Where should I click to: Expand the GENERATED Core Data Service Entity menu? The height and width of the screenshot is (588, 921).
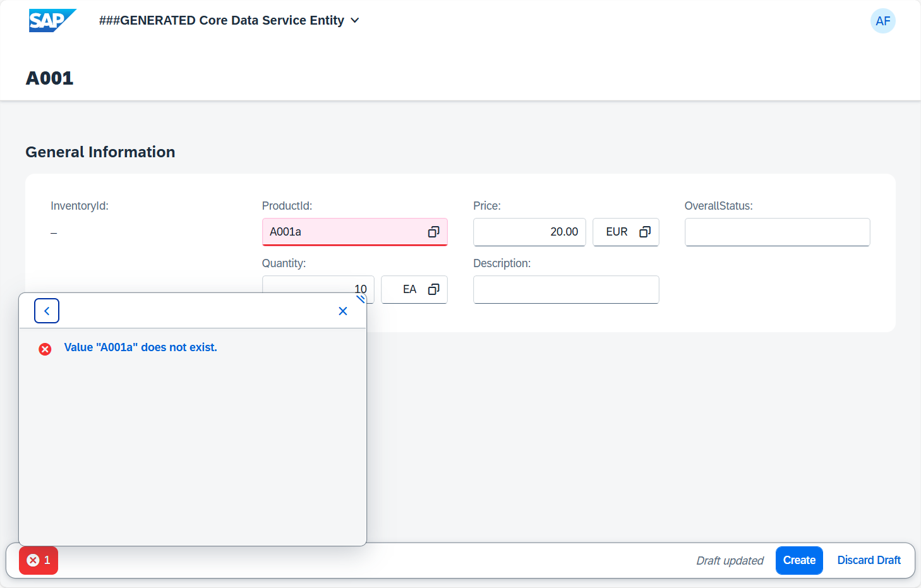coord(229,20)
